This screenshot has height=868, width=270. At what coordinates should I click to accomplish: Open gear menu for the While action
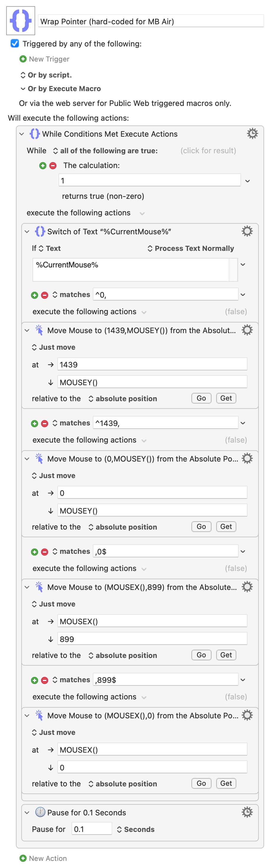pyautogui.click(x=252, y=134)
